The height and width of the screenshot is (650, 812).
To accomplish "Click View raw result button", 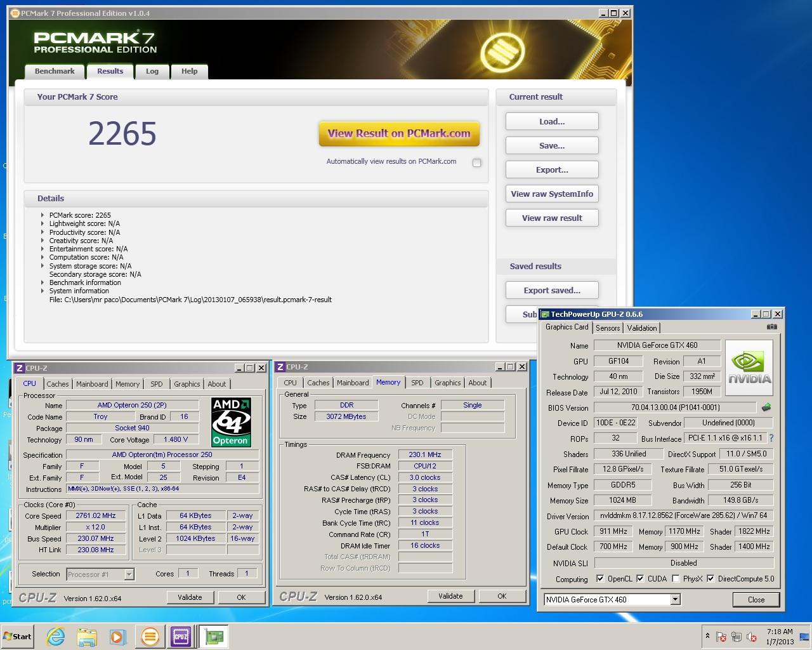I will (552, 218).
